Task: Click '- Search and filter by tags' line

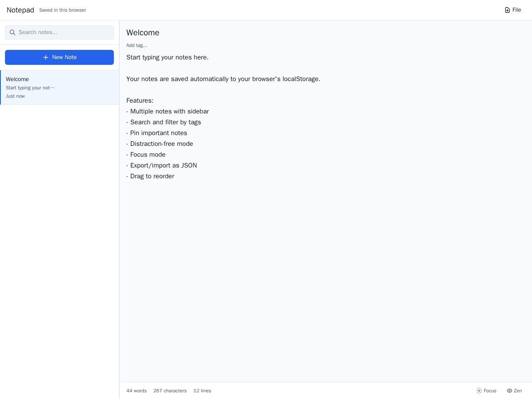Action: pos(164,122)
